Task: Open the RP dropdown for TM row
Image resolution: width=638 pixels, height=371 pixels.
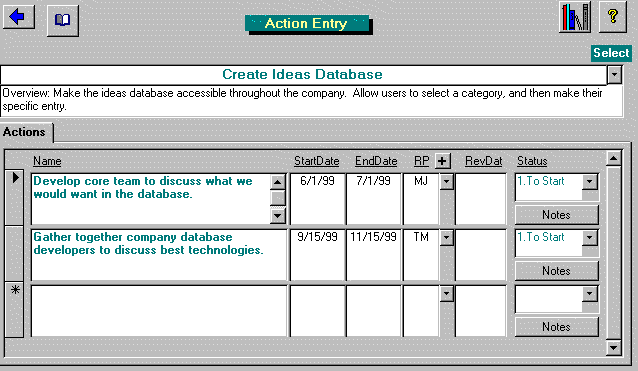Action: 446,238
